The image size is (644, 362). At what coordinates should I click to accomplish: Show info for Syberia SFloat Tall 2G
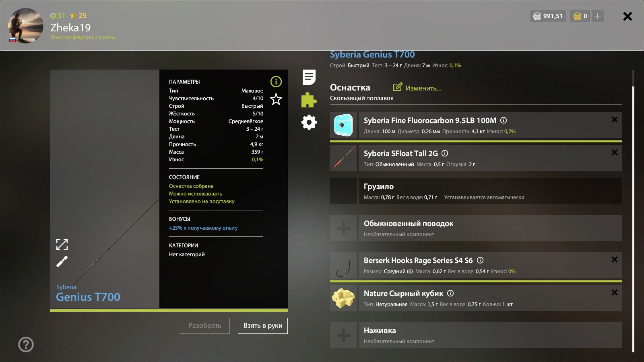click(445, 153)
